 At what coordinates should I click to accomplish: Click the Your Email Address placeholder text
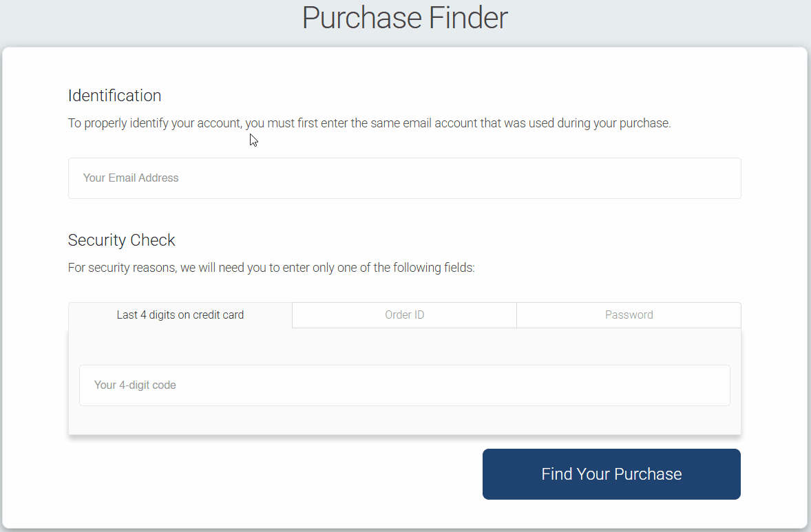[x=130, y=178]
